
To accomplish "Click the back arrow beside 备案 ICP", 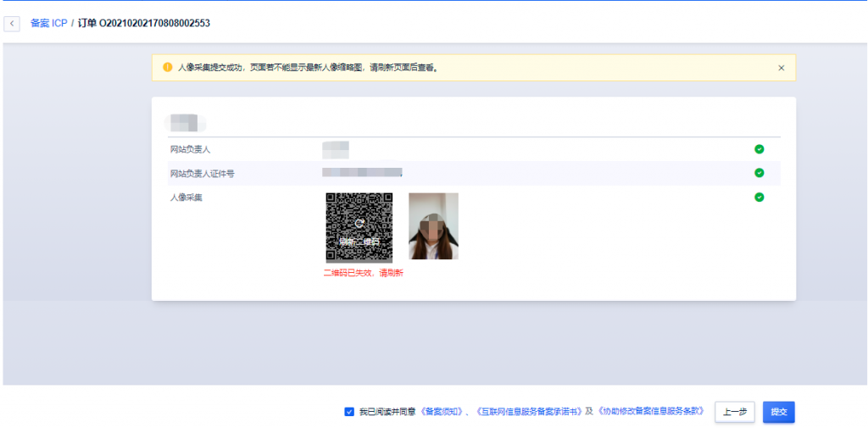I will (12, 23).
